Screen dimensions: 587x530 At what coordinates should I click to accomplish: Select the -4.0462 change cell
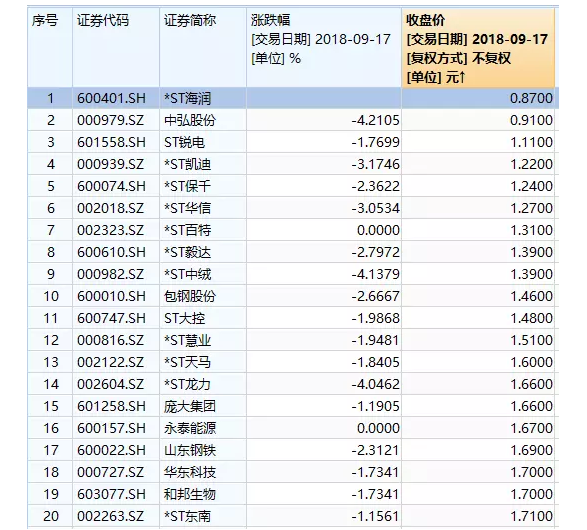[324, 384]
